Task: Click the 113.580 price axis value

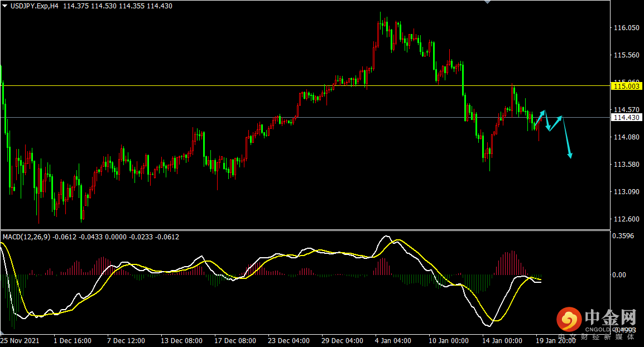Action: [x=626, y=164]
